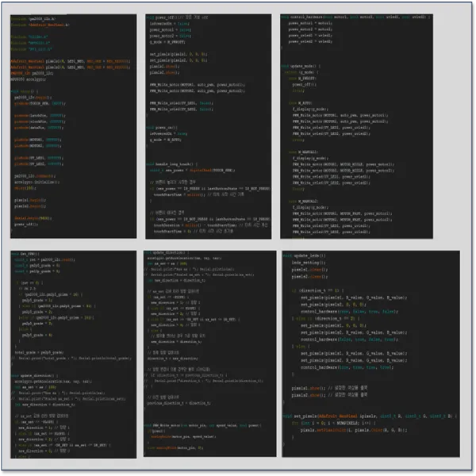This screenshot has height=476, width=476.
Task: Click the 'for (int i = 0; i < NUMPIXELS' line
Action: [334, 423]
